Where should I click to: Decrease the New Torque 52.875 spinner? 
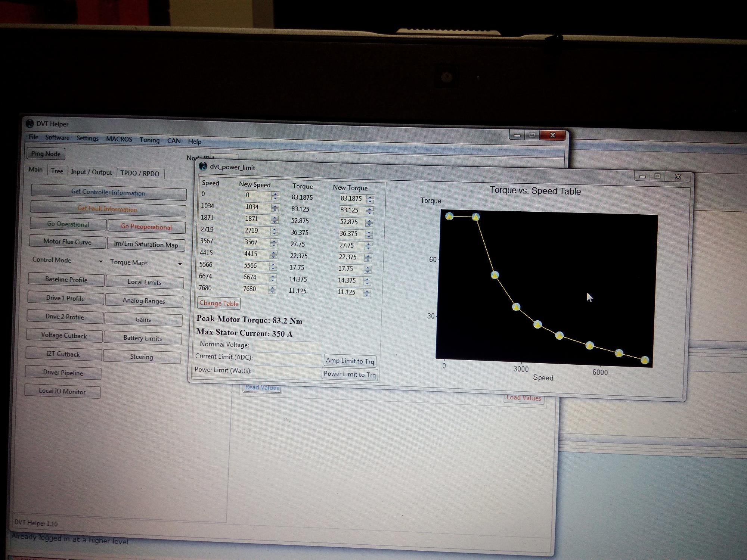click(369, 224)
